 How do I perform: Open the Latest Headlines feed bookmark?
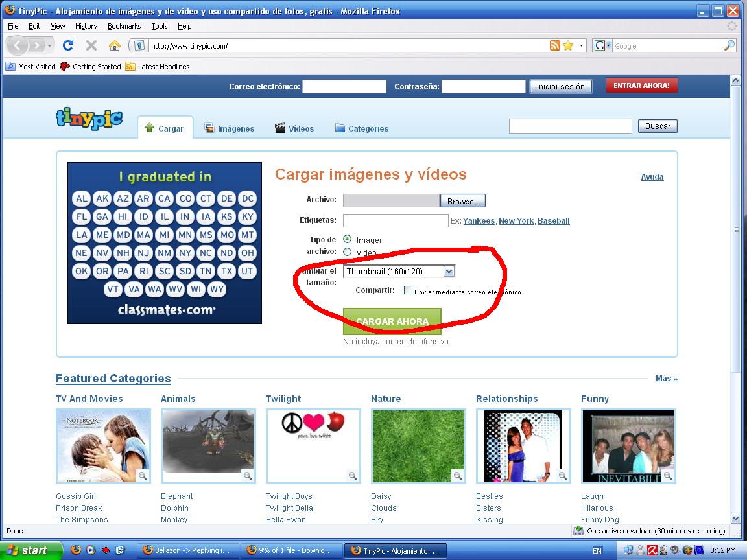pos(158,67)
